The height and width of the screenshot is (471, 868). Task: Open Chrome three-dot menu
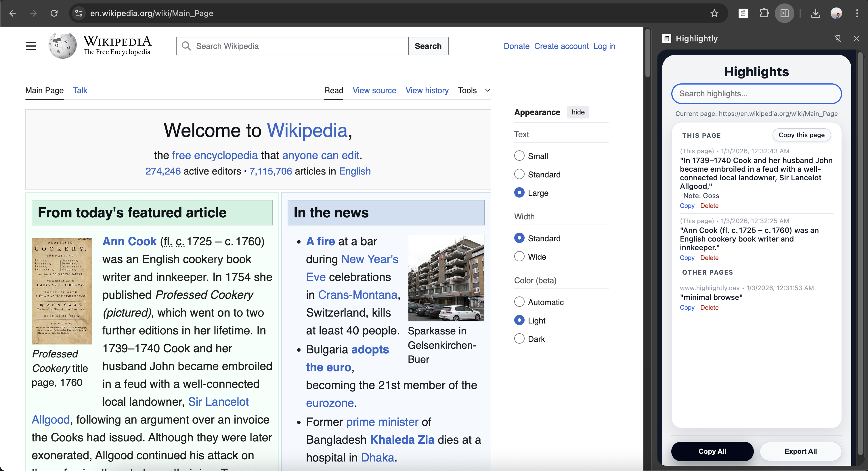(857, 13)
